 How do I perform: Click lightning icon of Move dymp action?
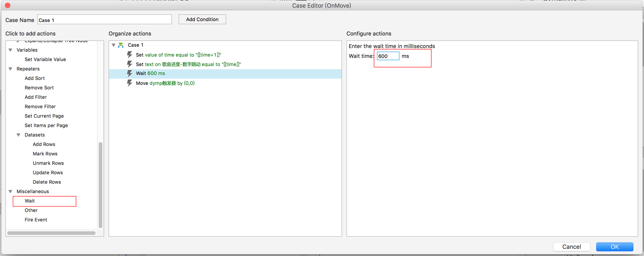(x=129, y=83)
